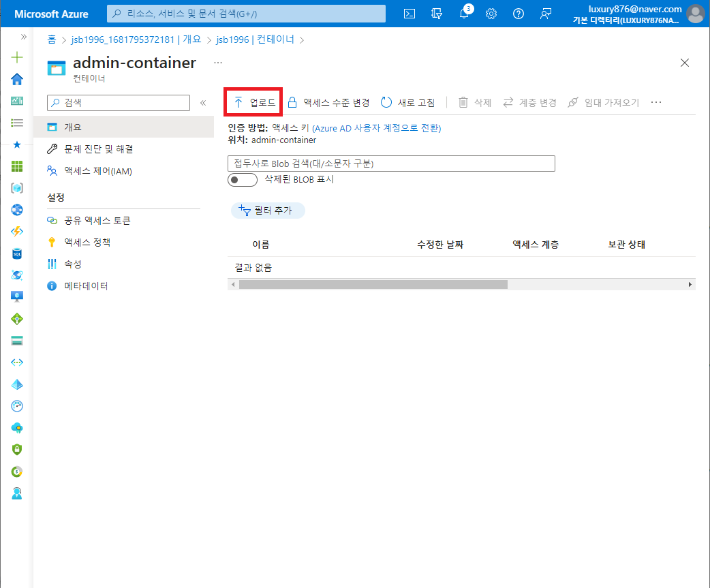Click 액세스 수준 변경 button
Image resolution: width=710 pixels, height=588 pixels.
(329, 102)
